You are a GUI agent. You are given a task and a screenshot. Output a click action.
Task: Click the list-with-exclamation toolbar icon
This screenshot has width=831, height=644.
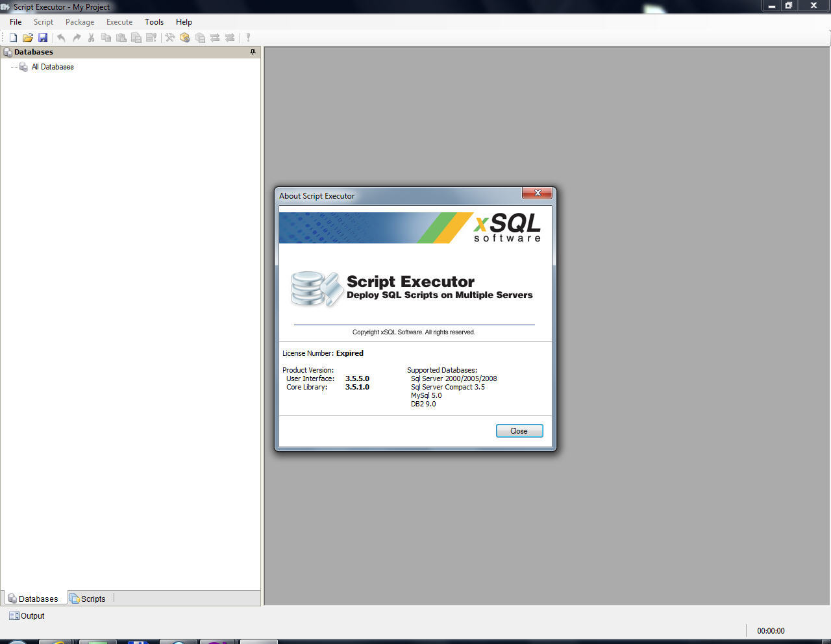click(151, 38)
